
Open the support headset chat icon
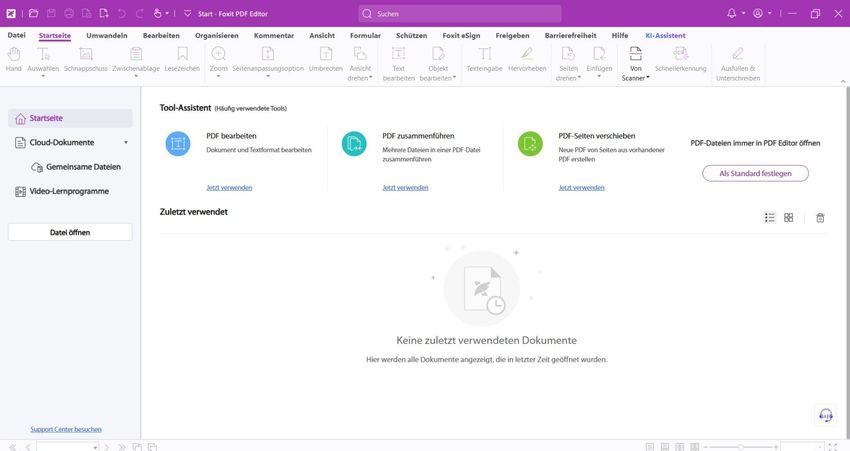(826, 416)
